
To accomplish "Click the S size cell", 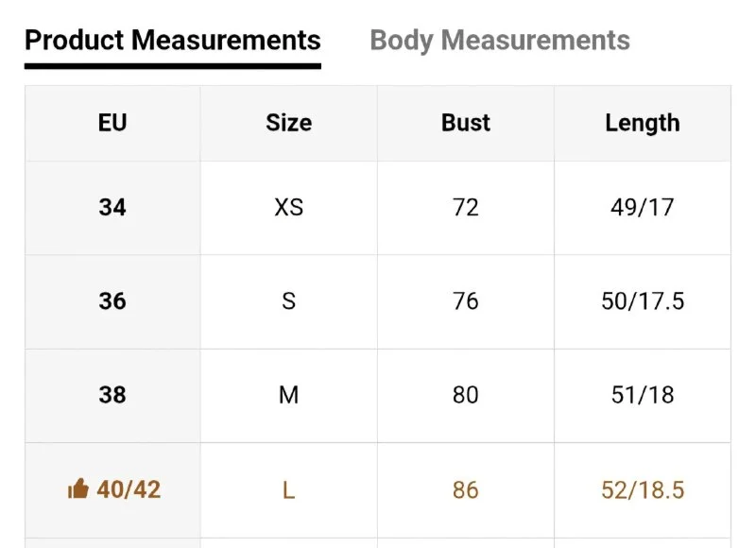I will click(x=289, y=301).
